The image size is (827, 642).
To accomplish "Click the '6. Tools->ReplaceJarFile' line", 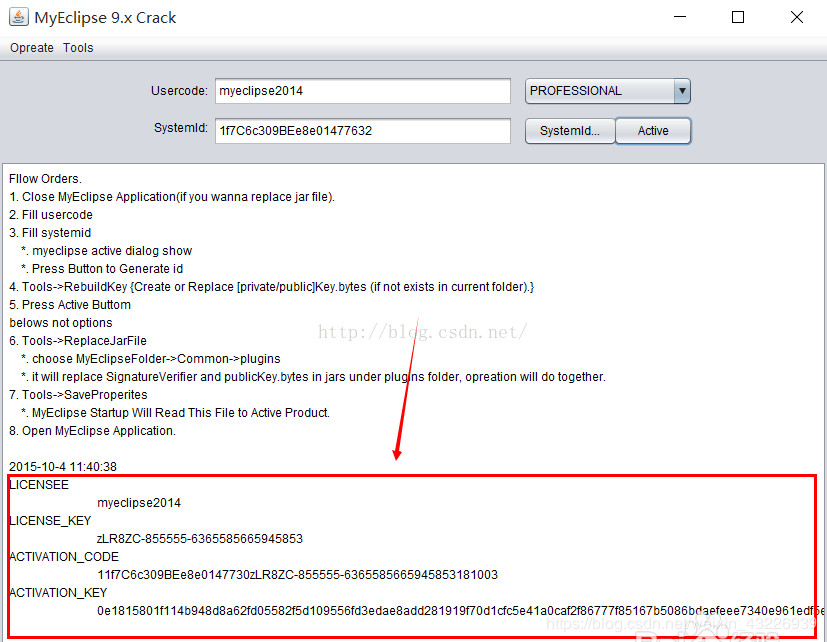I will pyautogui.click(x=78, y=341).
